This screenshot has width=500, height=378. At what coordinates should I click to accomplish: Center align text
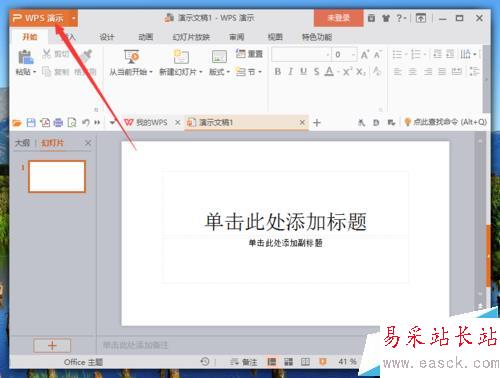pyautogui.click(x=413, y=71)
